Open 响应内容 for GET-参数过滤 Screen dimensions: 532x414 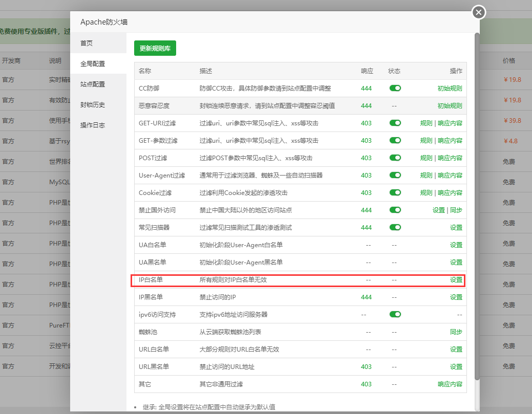click(450, 141)
